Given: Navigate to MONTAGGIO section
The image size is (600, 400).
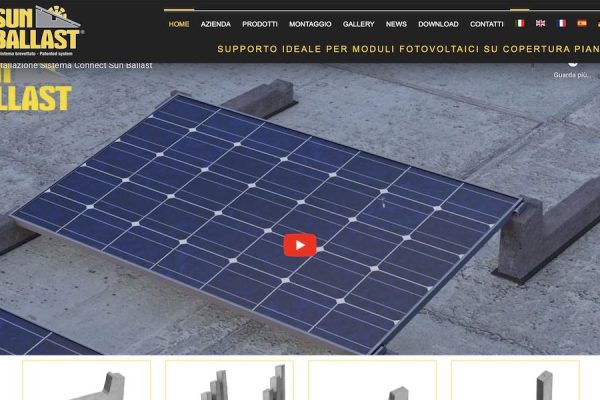Looking at the screenshot, I should pos(309,24).
